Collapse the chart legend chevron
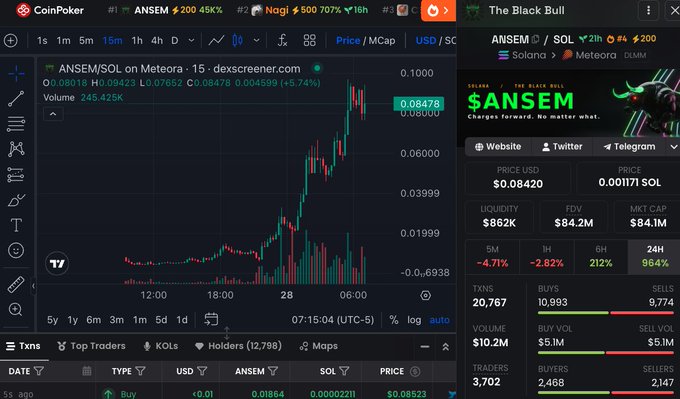Image resolution: width=680 pixels, height=399 pixels. (x=53, y=114)
